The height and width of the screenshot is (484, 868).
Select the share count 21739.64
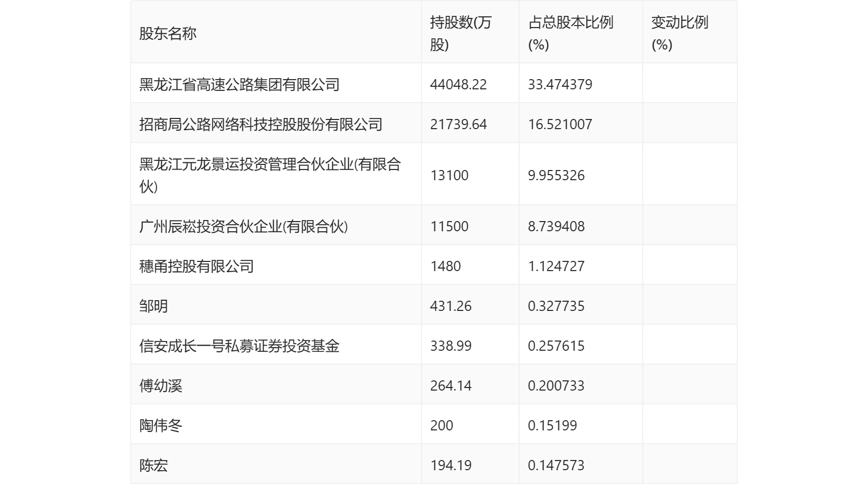click(459, 124)
